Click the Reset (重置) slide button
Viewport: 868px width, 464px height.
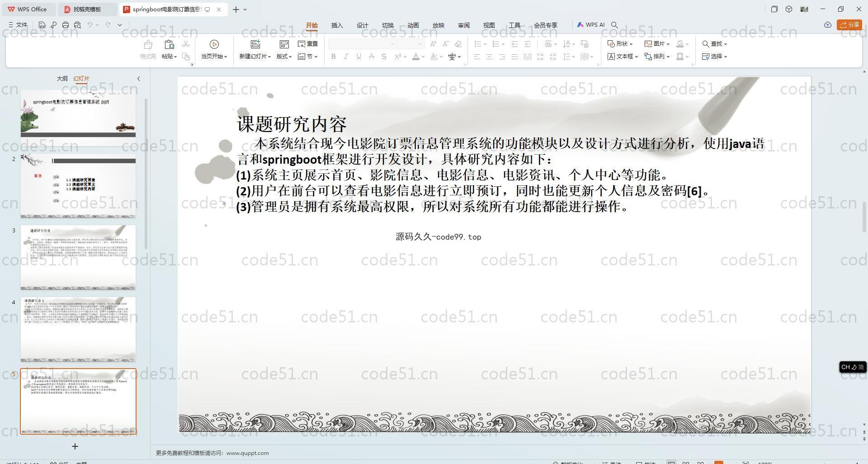[x=308, y=44]
